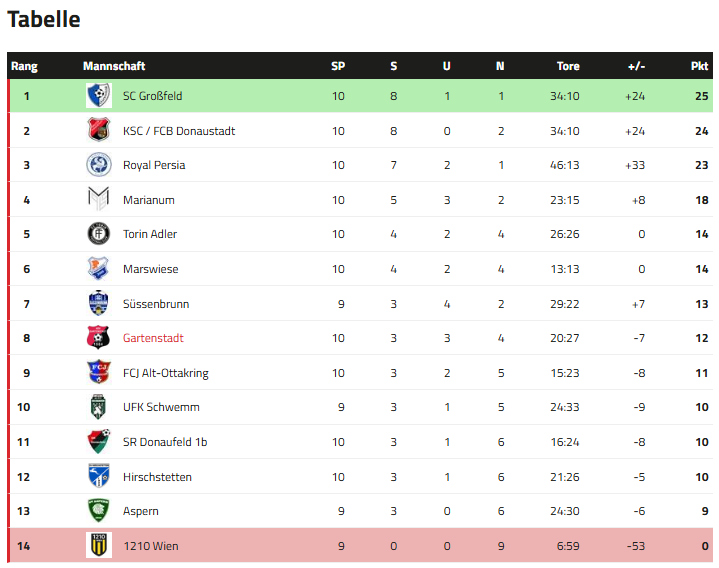Click the Mannschaft column header
The image size is (719, 568).
pyautogui.click(x=114, y=66)
